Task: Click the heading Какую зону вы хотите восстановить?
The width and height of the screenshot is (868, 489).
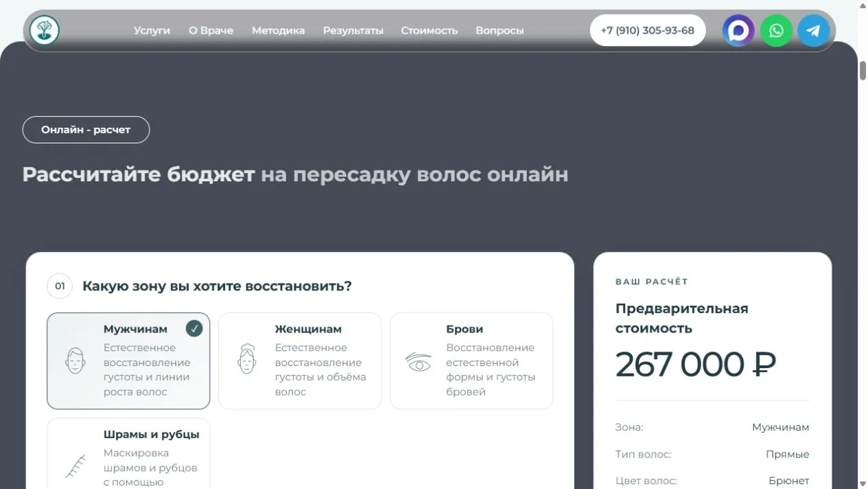Action: (x=217, y=286)
